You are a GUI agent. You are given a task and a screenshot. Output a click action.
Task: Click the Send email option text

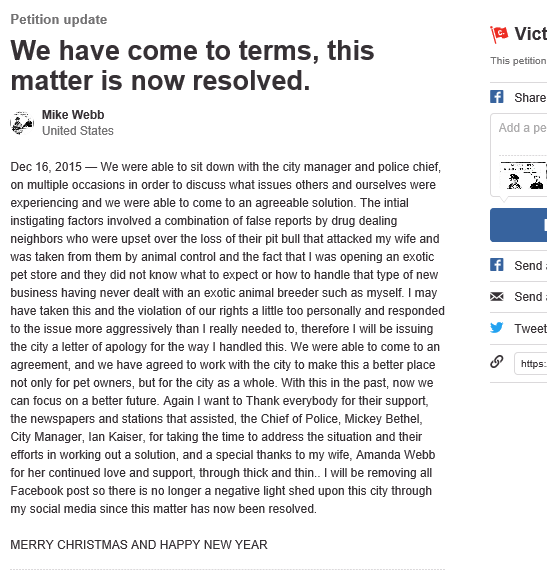531,297
